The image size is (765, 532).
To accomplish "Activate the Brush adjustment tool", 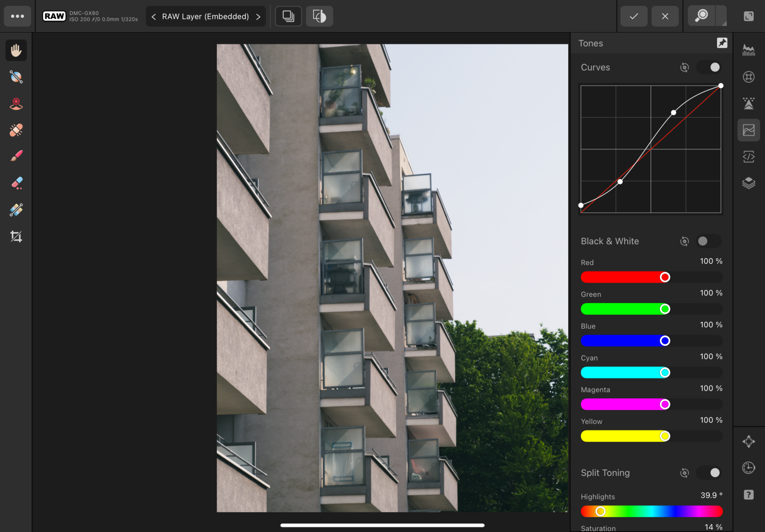I will 16,155.
